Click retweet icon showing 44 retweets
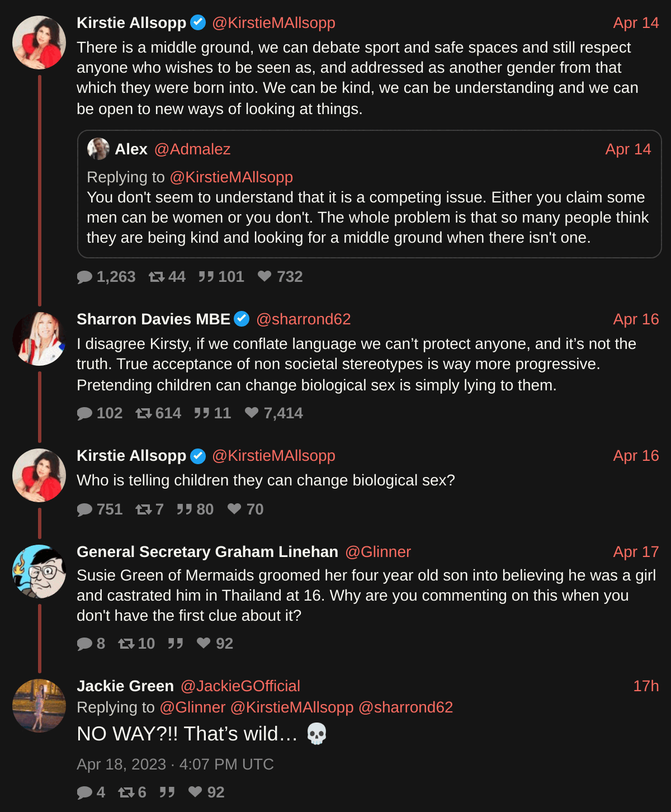The height and width of the screenshot is (812, 671). (157, 277)
